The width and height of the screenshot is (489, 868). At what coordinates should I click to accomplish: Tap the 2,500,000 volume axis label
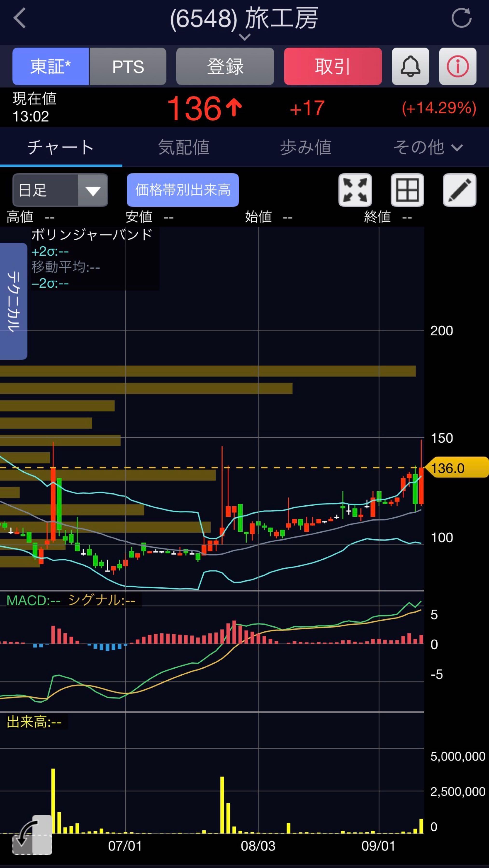[458, 792]
